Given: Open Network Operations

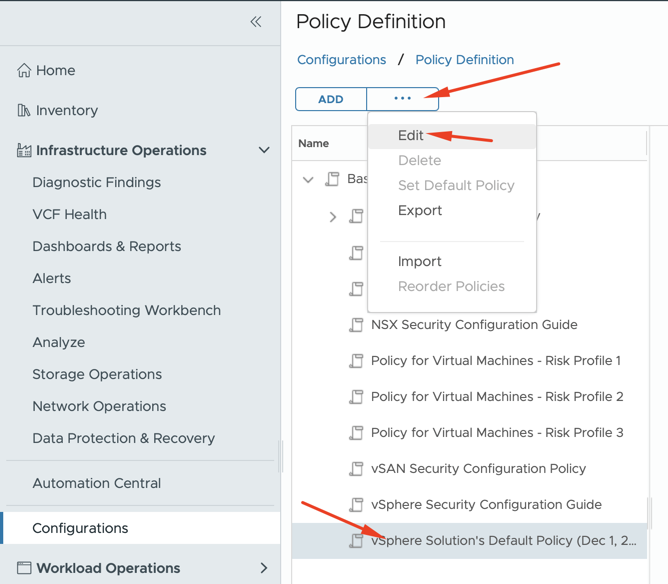Looking at the screenshot, I should click(x=99, y=406).
